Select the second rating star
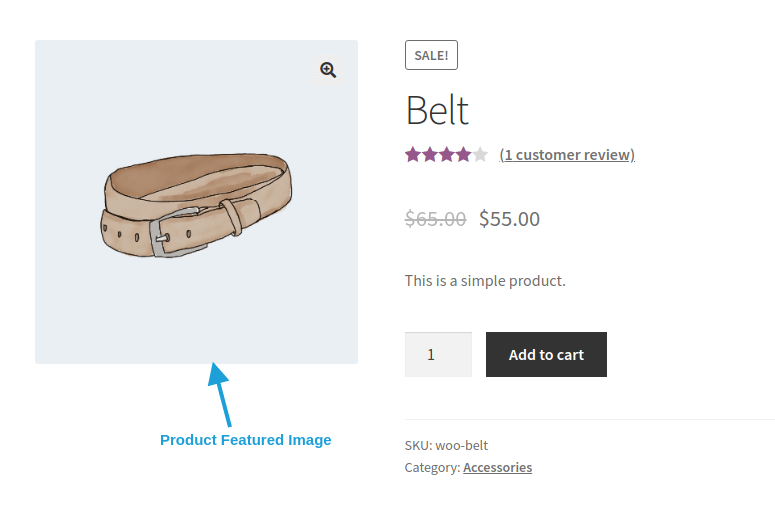Screen dimensions: 775x514 429,154
